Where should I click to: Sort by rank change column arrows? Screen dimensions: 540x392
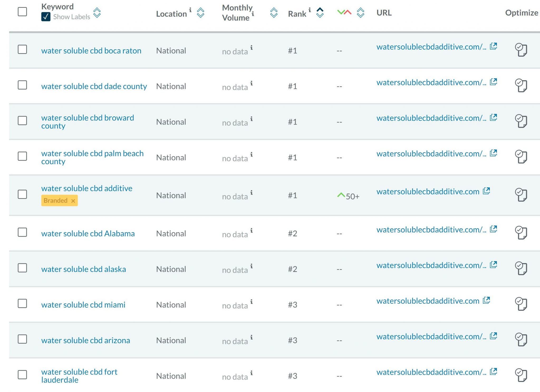(360, 13)
